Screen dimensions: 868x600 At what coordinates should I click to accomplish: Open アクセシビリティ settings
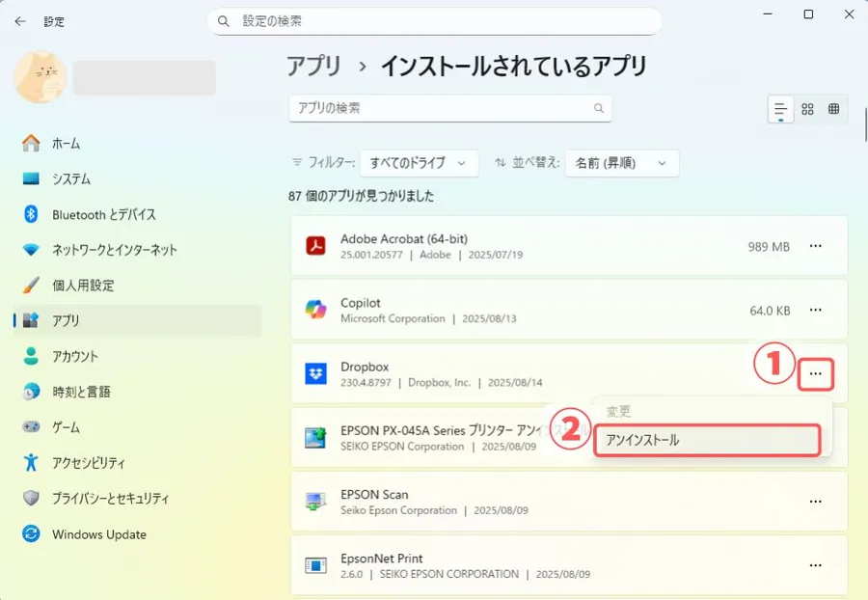(x=137, y=462)
